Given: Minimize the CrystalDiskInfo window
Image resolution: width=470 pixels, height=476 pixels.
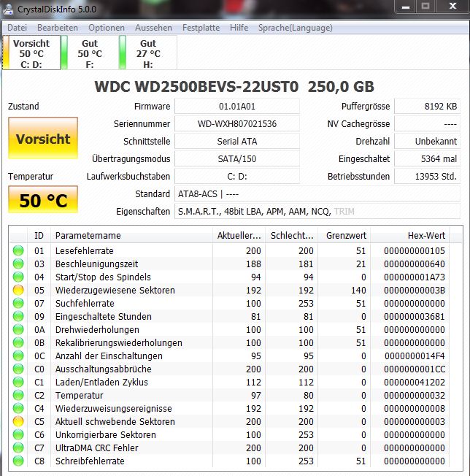Looking at the screenshot, I should pos(405,7).
